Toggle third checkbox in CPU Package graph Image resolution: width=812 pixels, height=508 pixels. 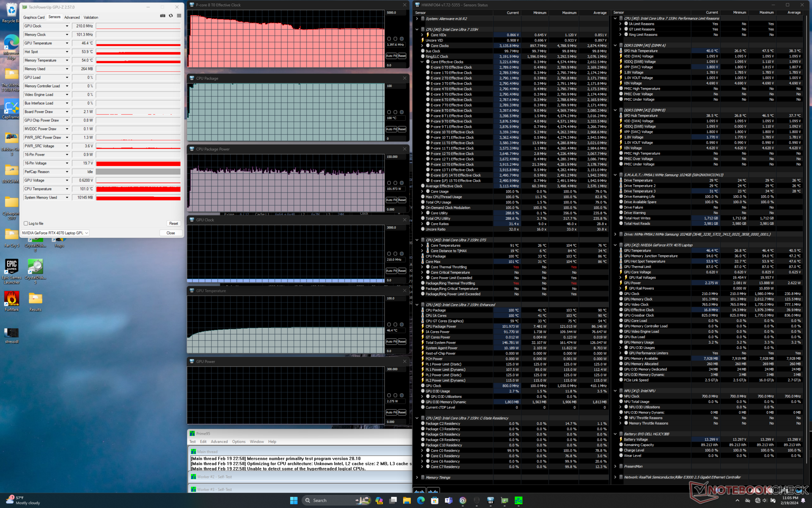[x=402, y=112]
